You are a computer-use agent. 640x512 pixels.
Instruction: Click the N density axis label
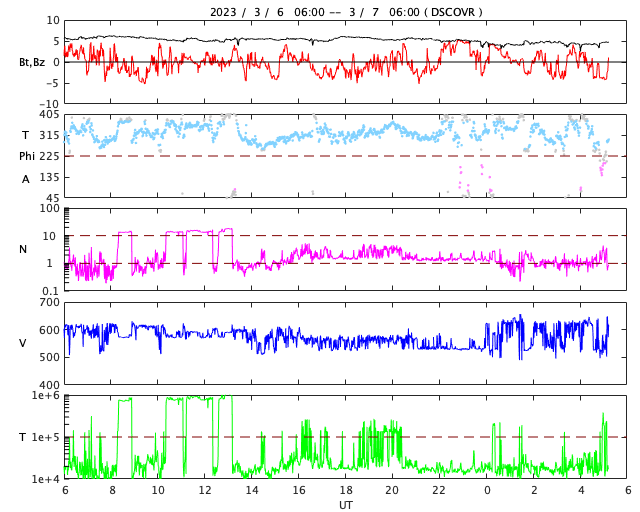tap(23, 249)
